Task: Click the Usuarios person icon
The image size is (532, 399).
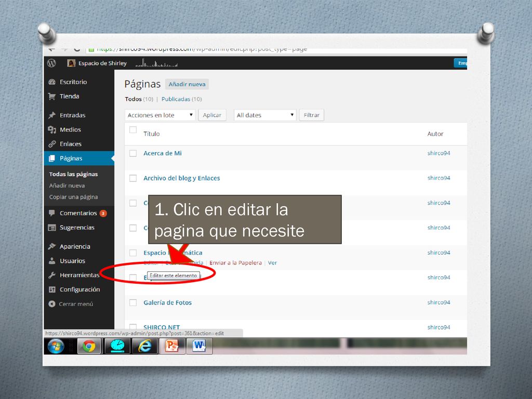Action: coord(52,261)
